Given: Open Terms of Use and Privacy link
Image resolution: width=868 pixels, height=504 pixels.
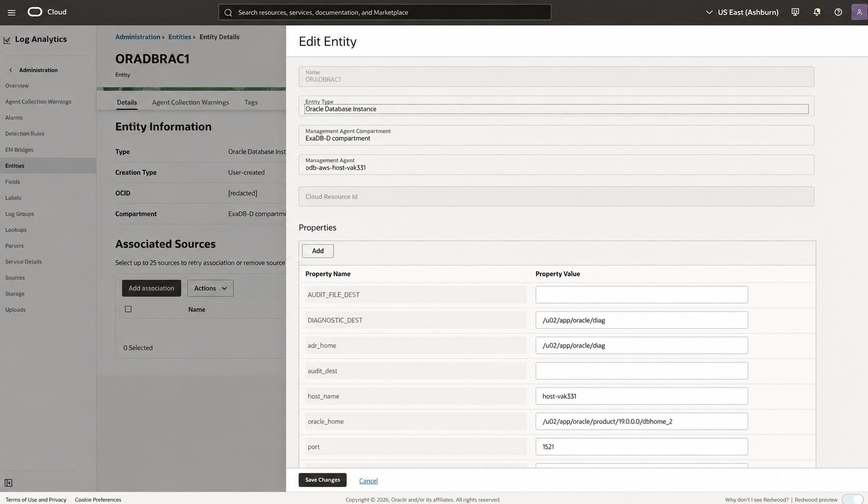Looking at the screenshot, I should (36, 500).
